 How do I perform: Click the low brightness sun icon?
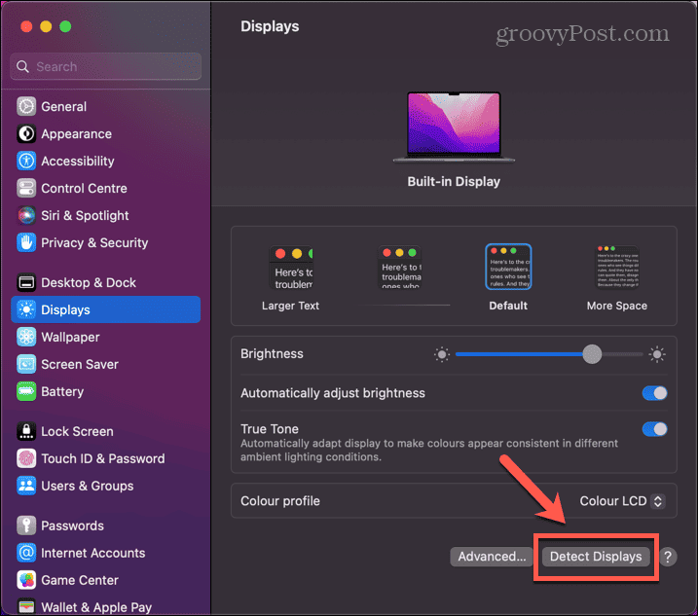tap(442, 355)
